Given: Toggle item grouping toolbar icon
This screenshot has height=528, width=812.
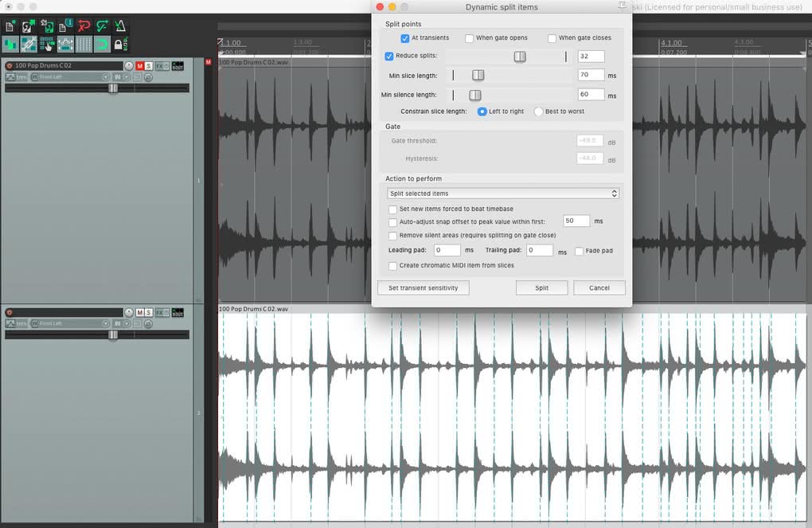Looking at the screenshot, I should [29, 45].
